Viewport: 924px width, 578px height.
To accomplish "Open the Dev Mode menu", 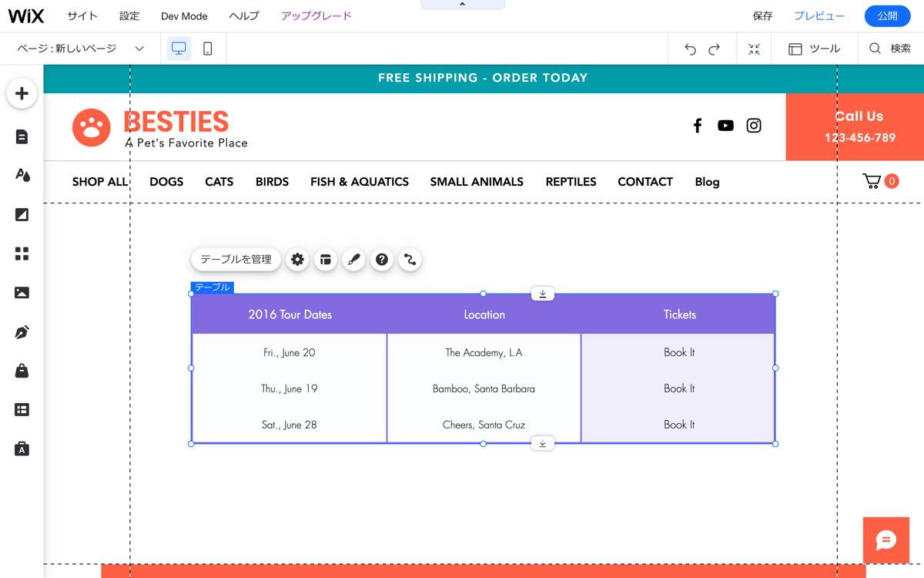I will coord(184,16).
